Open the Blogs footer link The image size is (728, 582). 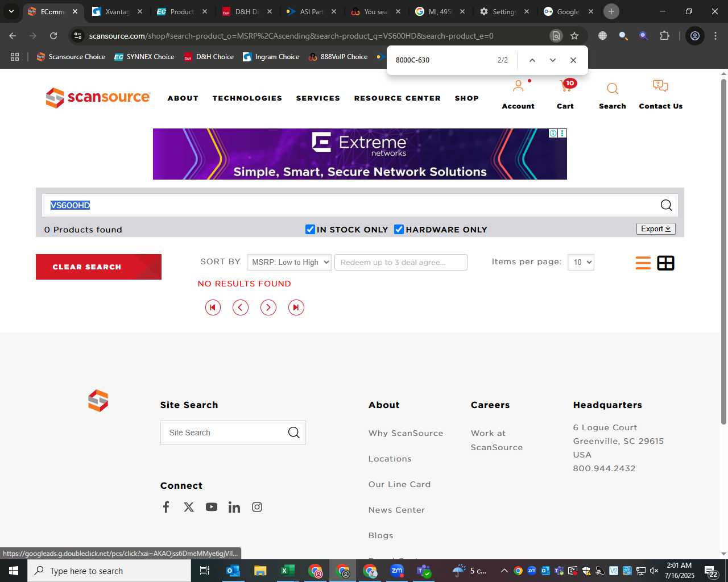(380, 535)
